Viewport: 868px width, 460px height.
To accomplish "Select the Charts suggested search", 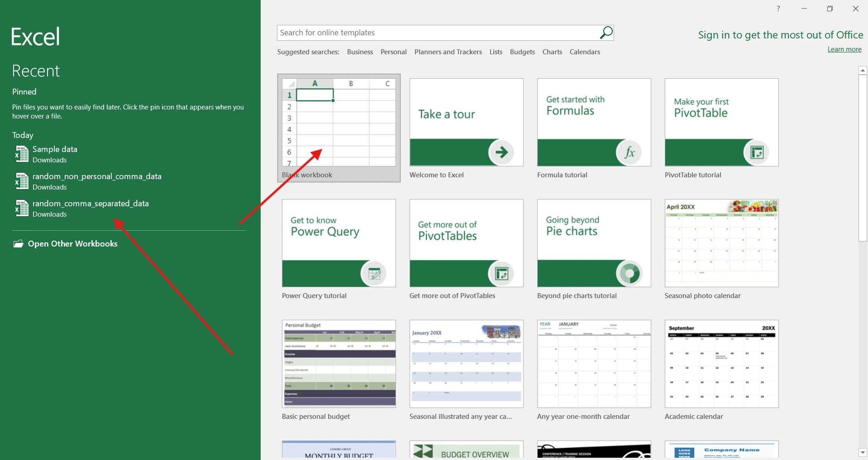I will click(552, 52).
